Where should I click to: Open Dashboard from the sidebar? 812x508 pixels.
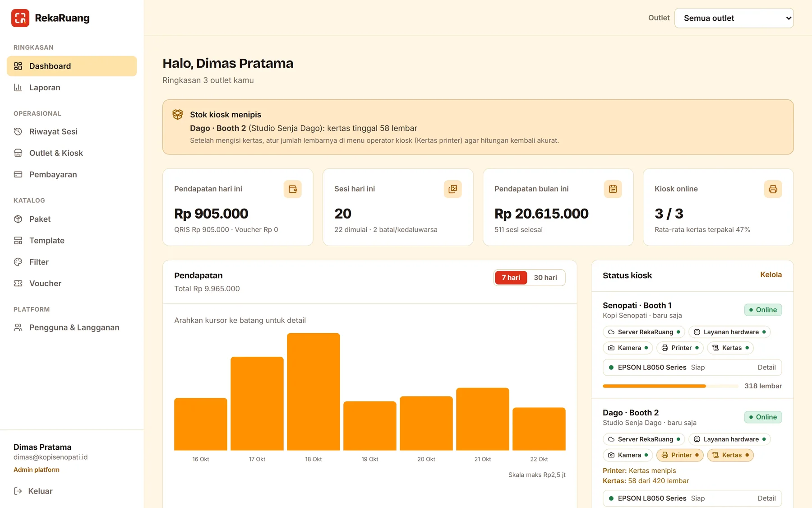click(x=72, y=66)
